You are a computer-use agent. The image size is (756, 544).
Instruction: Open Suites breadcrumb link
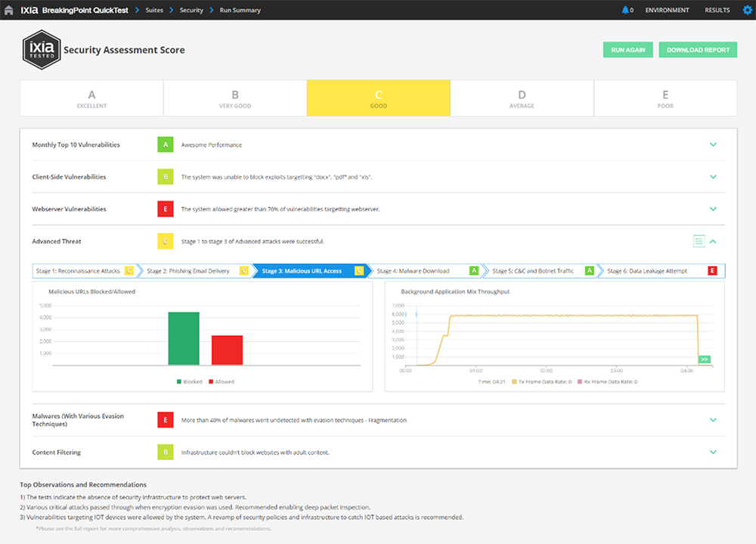click(154, 10)
